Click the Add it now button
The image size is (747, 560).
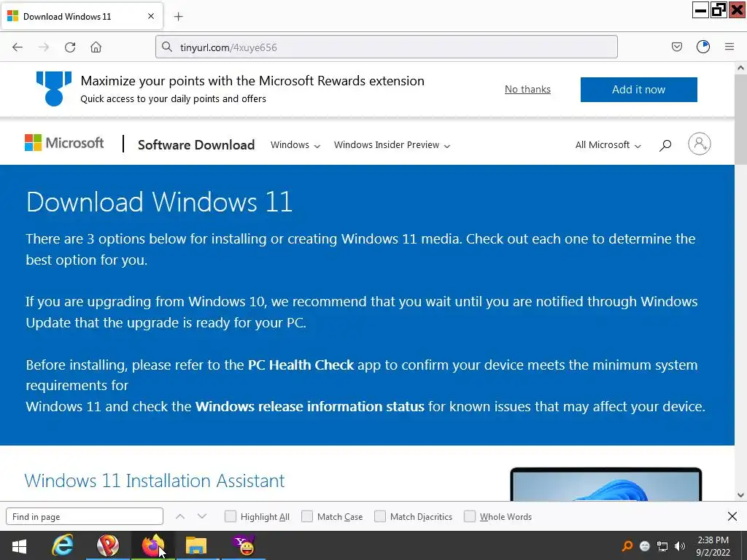pos(638,90)
